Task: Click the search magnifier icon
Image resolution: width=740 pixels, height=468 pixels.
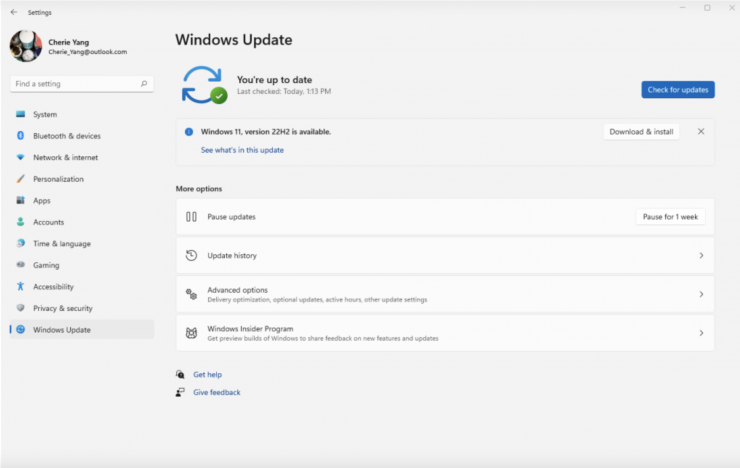Action: pyautogui.click(x=144, y=84)
